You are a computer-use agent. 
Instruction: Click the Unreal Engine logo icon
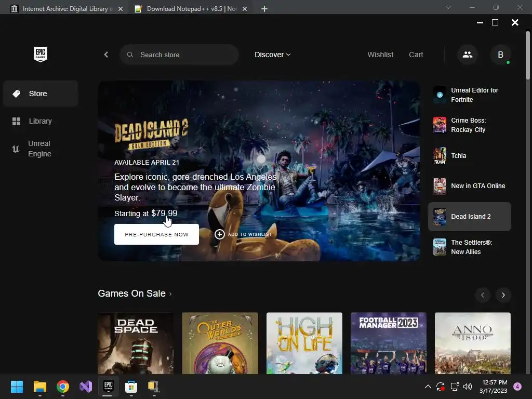16,149
